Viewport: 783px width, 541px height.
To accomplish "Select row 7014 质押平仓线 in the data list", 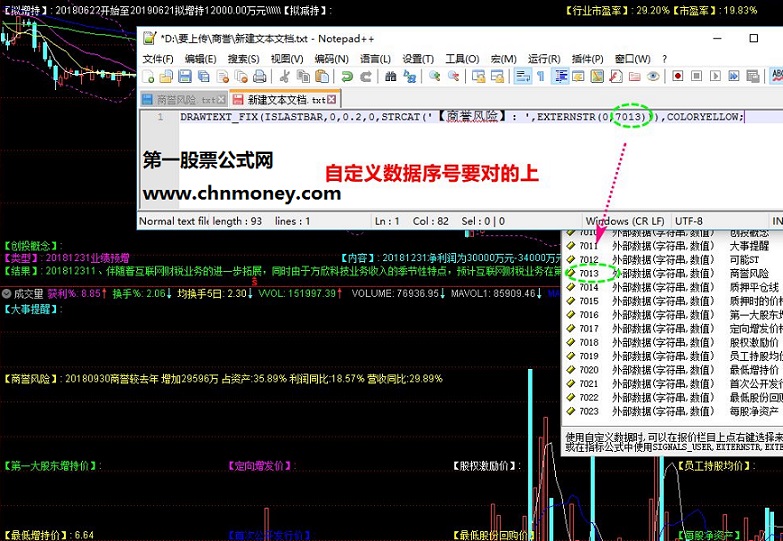I will (x=673, y=287).
